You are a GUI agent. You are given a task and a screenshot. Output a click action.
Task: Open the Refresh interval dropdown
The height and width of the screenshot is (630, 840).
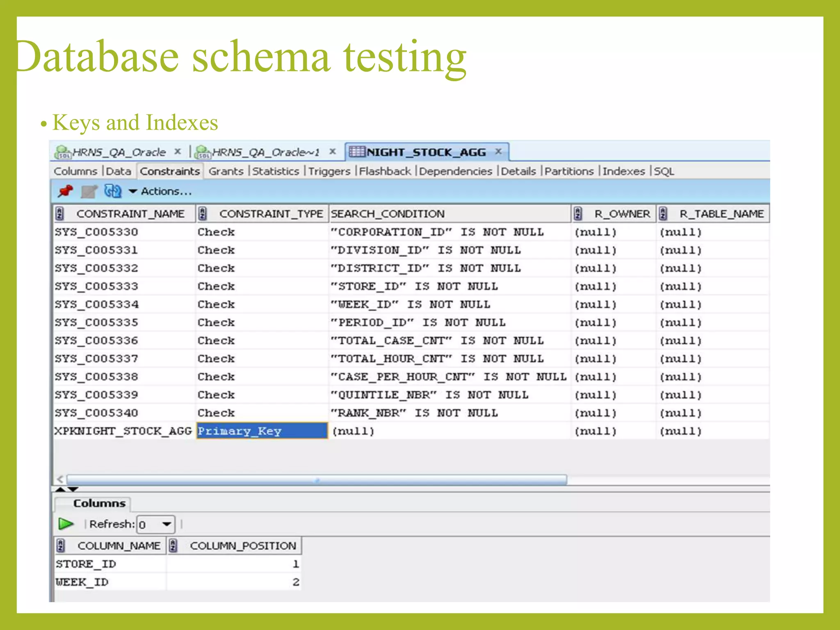click(167, 524)
